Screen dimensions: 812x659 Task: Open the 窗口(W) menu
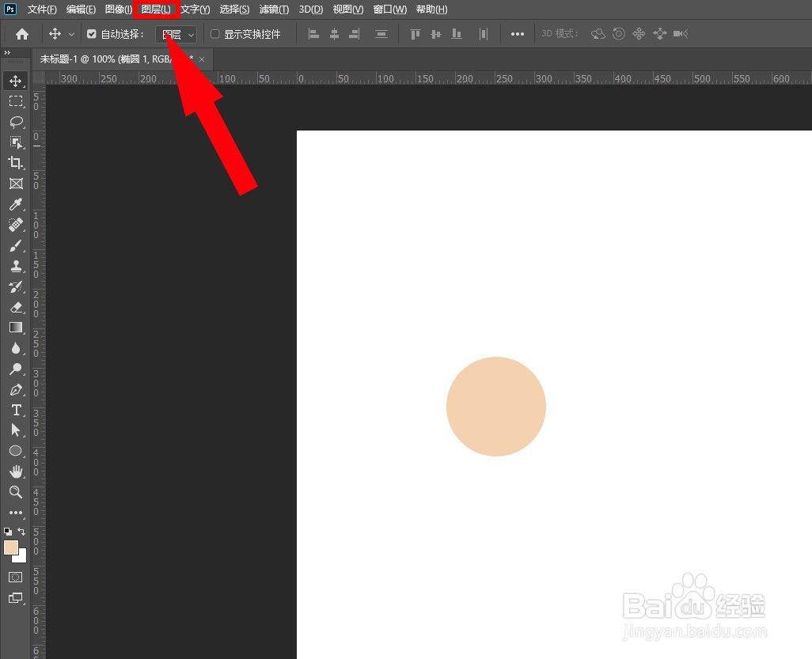390,9
